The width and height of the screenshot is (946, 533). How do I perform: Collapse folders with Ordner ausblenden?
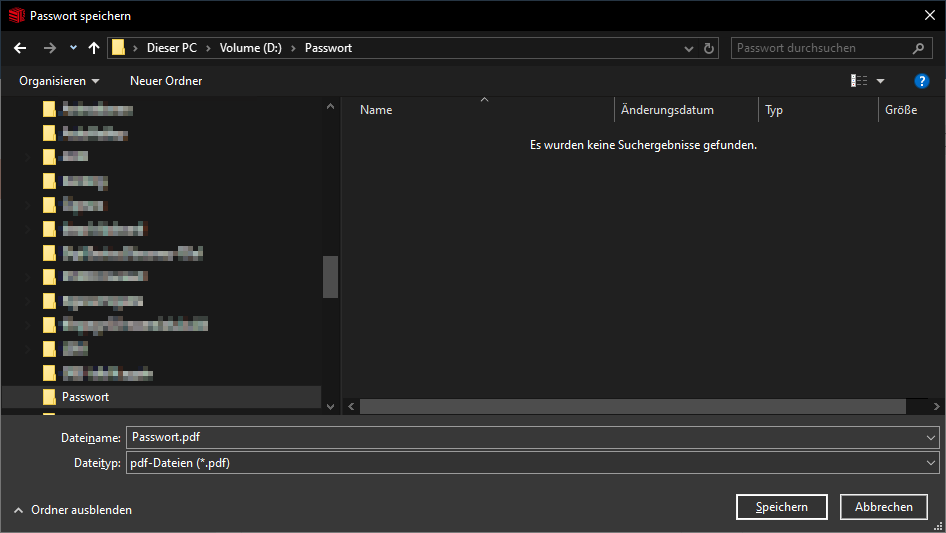pos(72,510)
